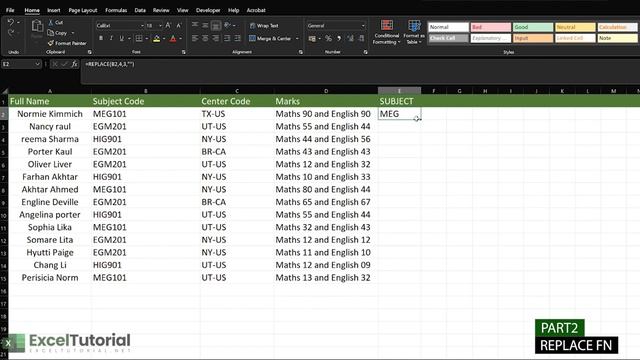This screenshot has height=360, width=640.
Task: Activate the Format Painter tool
Action: click(67, 43)
